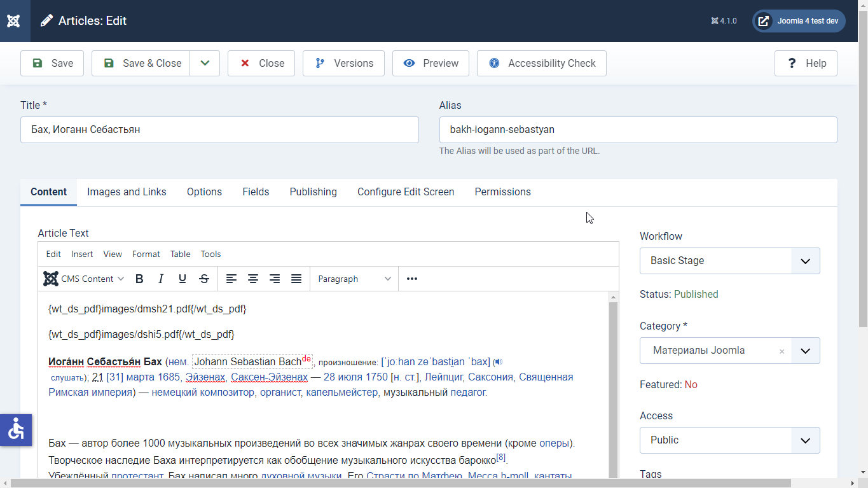Toggle Bold formatting in editor toolbar
Screen dimensions: 868x488
click(140, 279)
